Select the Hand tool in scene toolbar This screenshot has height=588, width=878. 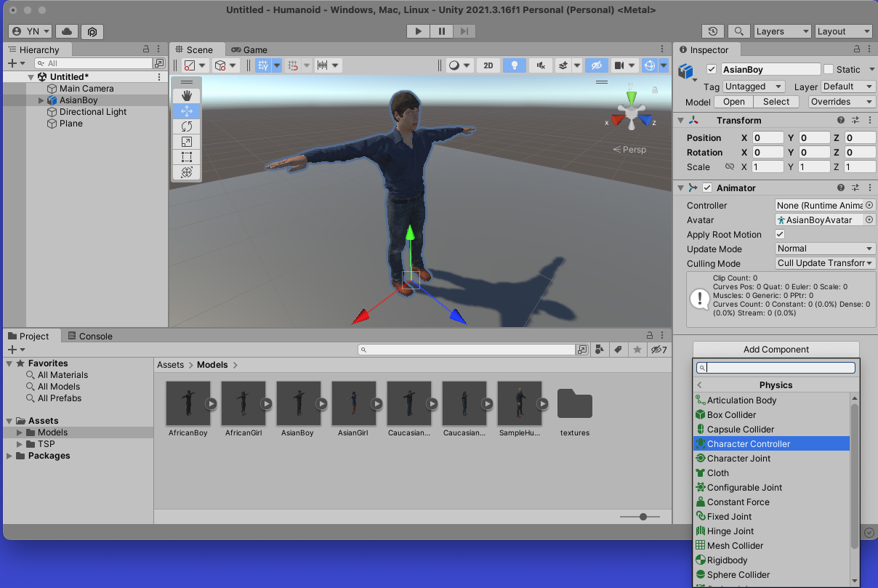(187, 96)
